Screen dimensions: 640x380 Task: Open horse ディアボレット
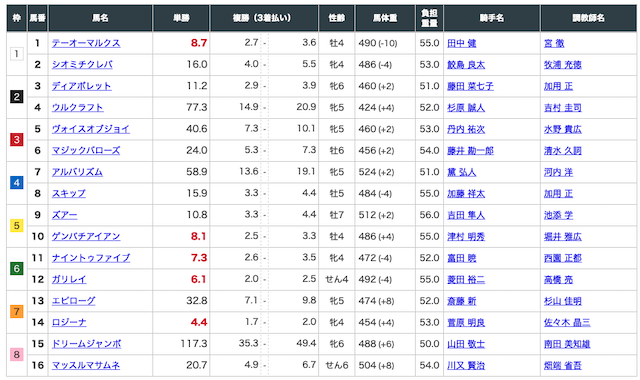point(82,86)
